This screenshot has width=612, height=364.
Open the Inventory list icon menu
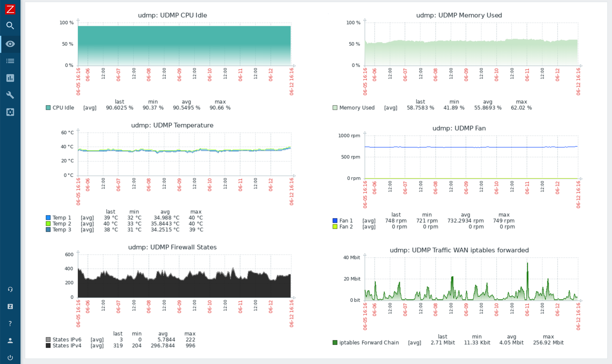click(x=10, y=61)
